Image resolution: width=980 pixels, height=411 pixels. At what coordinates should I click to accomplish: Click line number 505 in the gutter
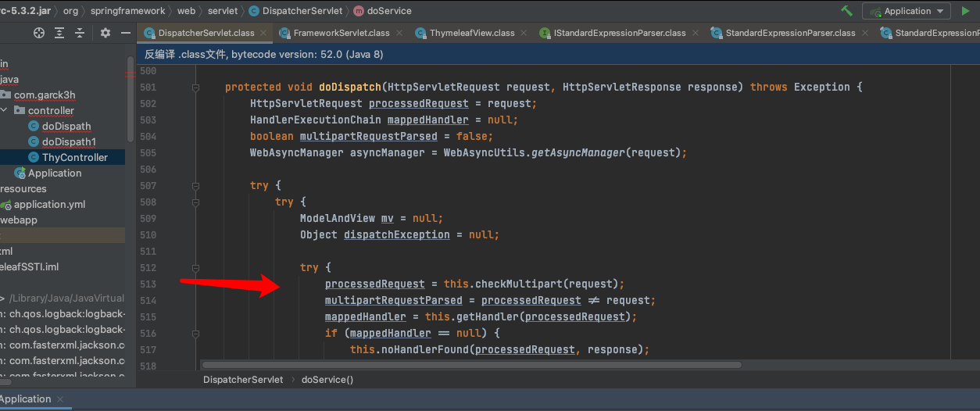pos(148,153)
